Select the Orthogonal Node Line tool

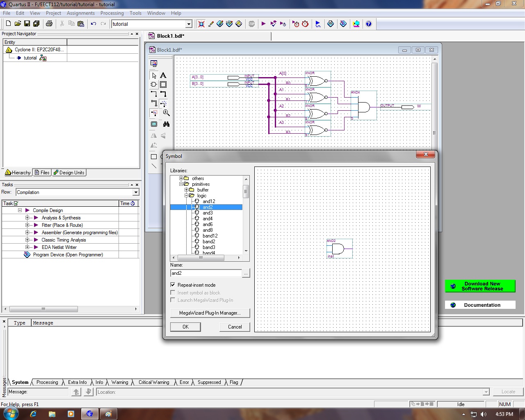(153, 93)
